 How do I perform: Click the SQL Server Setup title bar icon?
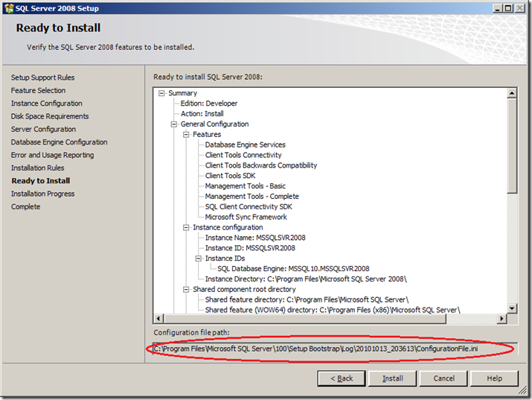9,8
